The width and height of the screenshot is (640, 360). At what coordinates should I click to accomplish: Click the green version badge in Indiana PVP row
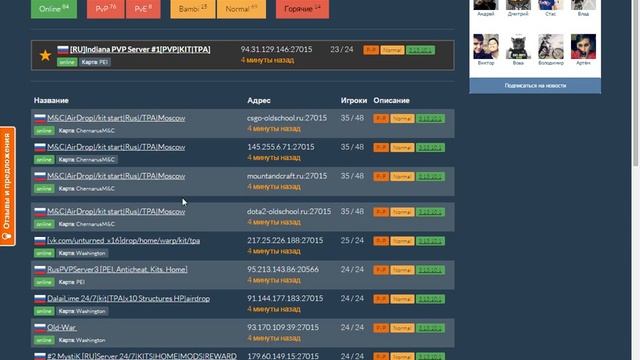click(420, 50)
